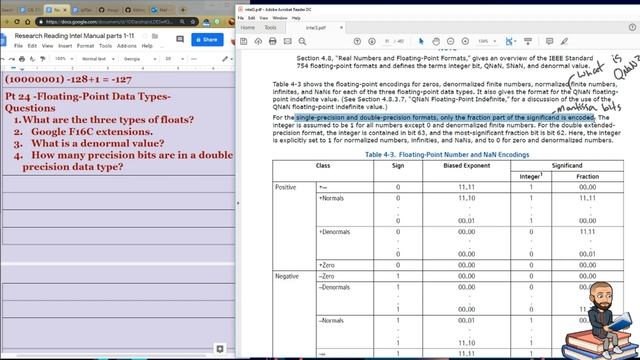Click the cloud upload icon in Acrobat
The width and height of the screenshot is (640, 360).
point(258,41)
